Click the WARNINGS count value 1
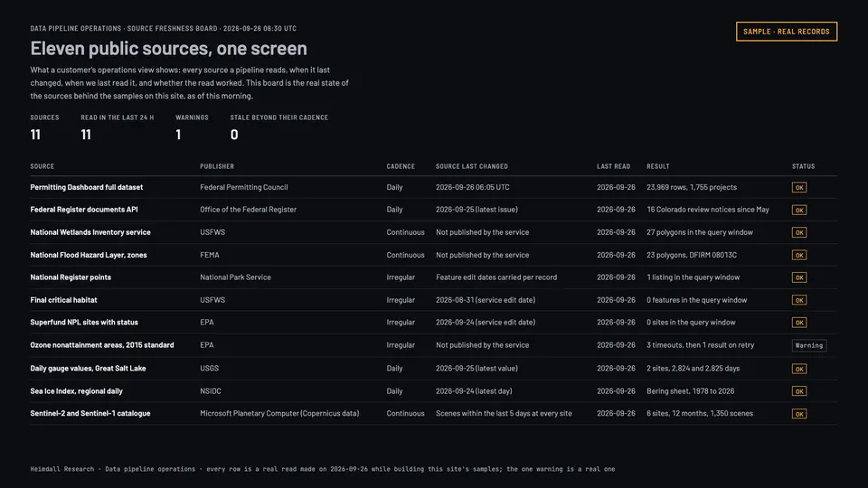The image size is (868, 488). (x=178, y=135)
